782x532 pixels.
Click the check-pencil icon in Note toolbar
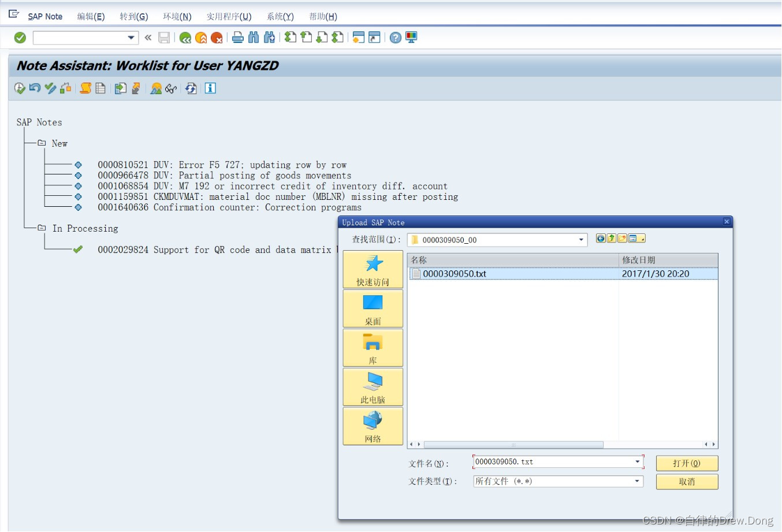coord(50,88)
